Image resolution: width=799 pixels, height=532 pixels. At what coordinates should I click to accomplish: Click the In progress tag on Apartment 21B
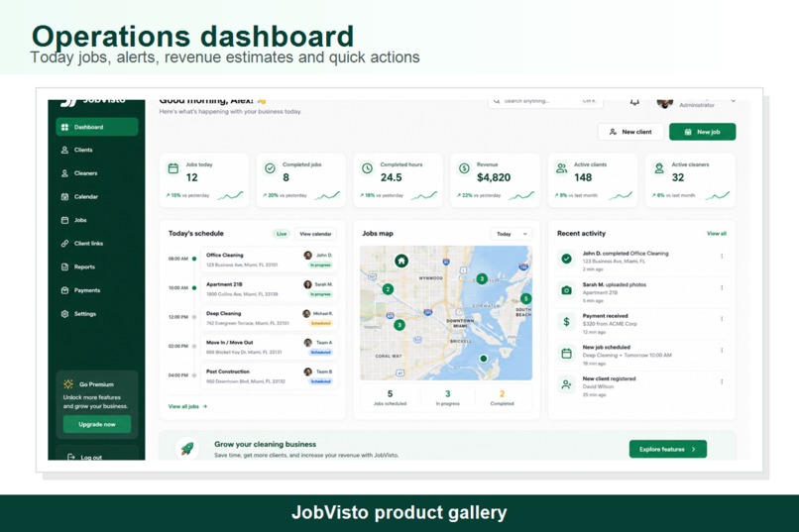tap(320, 294)
